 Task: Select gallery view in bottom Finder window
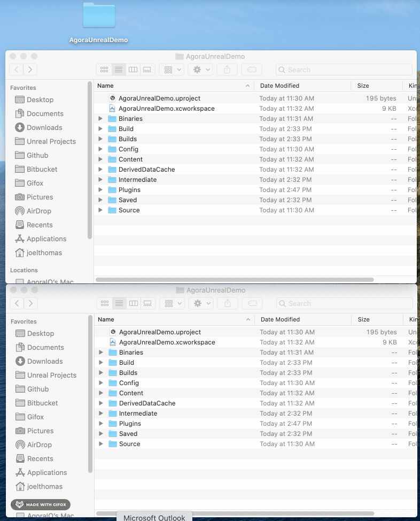147,303
